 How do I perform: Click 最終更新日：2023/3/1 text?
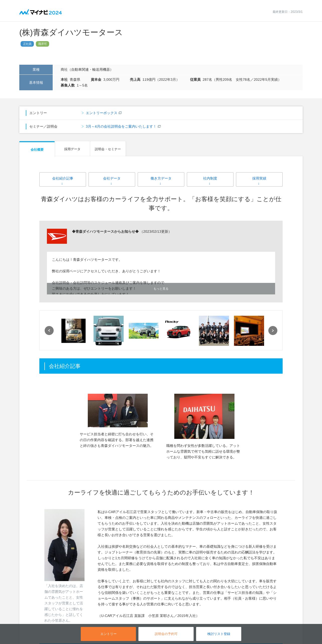[288, 12]
